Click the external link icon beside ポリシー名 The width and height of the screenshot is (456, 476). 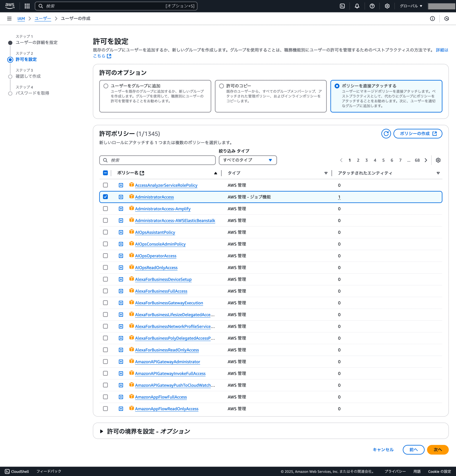(142, 173)
